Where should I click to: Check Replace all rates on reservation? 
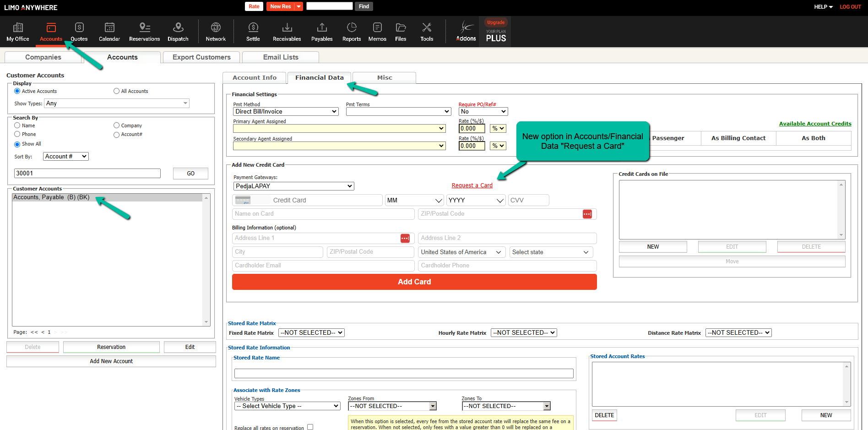(310, 427)
